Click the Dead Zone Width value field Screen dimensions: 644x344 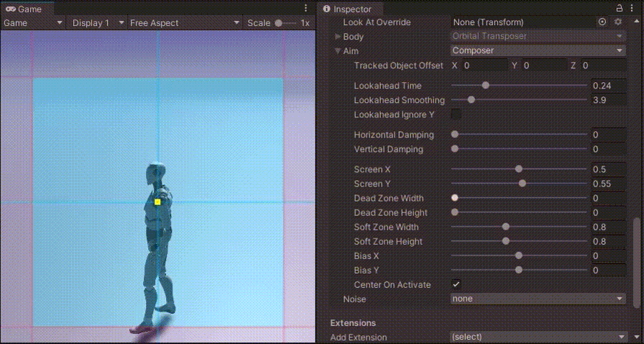(609, 198)
